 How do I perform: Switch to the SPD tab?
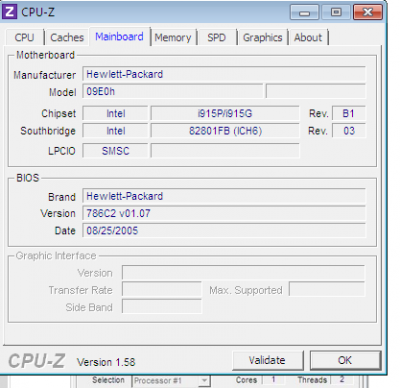pos(217,37)
